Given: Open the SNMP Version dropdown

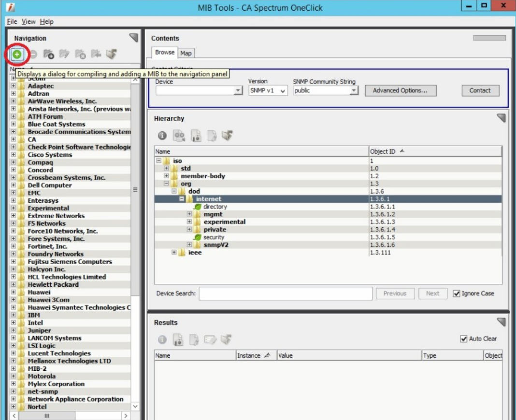Looking at the screenshot, I should pos(283,91).
